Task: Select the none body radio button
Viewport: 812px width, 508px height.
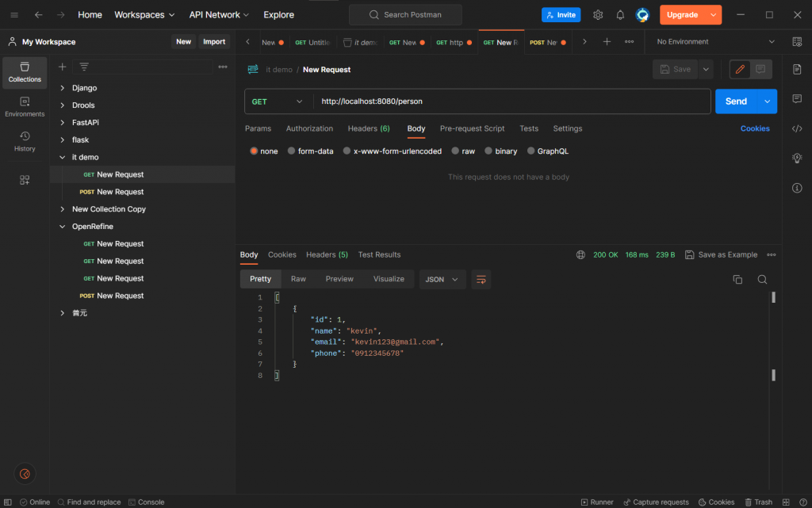Action: coord(254,151)
